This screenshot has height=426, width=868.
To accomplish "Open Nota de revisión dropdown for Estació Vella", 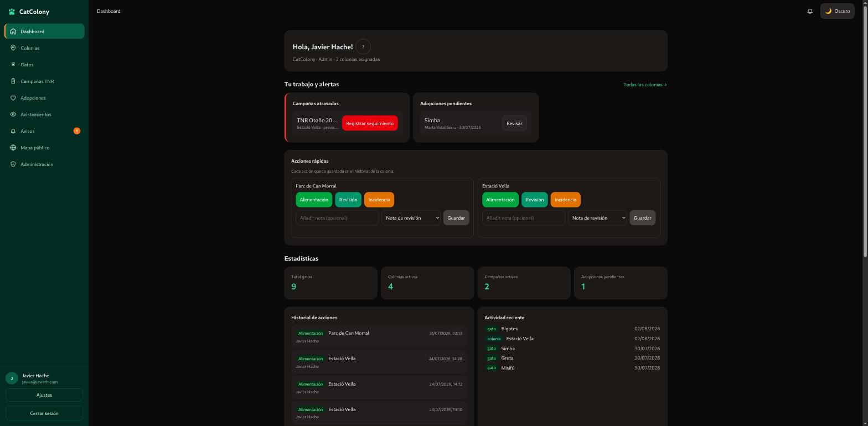I will 597,218.
